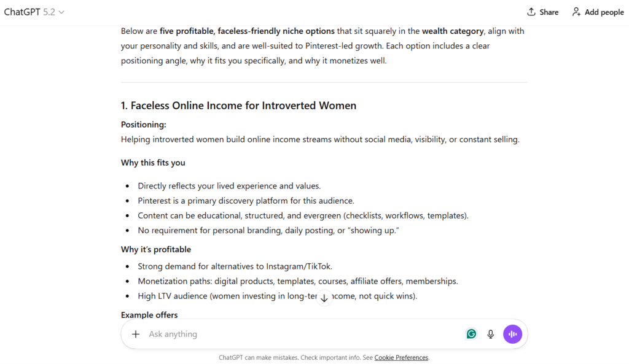Viewport: 629px width, 364px height.
Task: Jump to bottom using the down-arrow button
Action: 324,298
